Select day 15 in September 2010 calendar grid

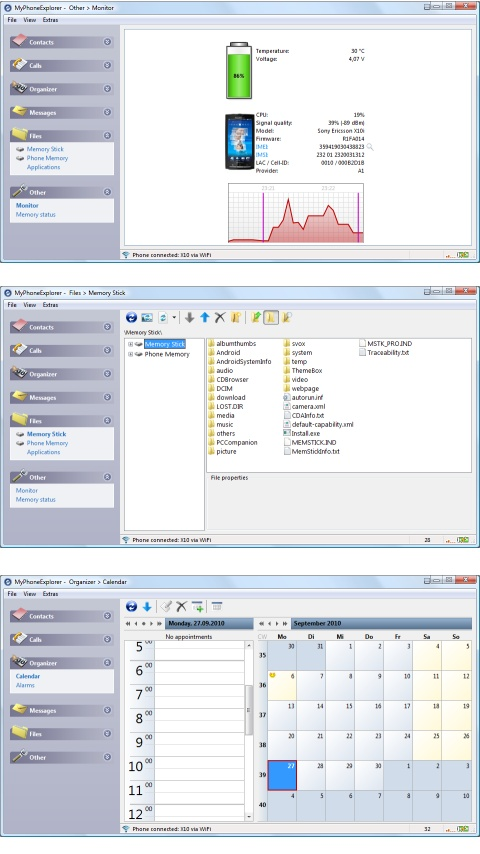point(340,716)
